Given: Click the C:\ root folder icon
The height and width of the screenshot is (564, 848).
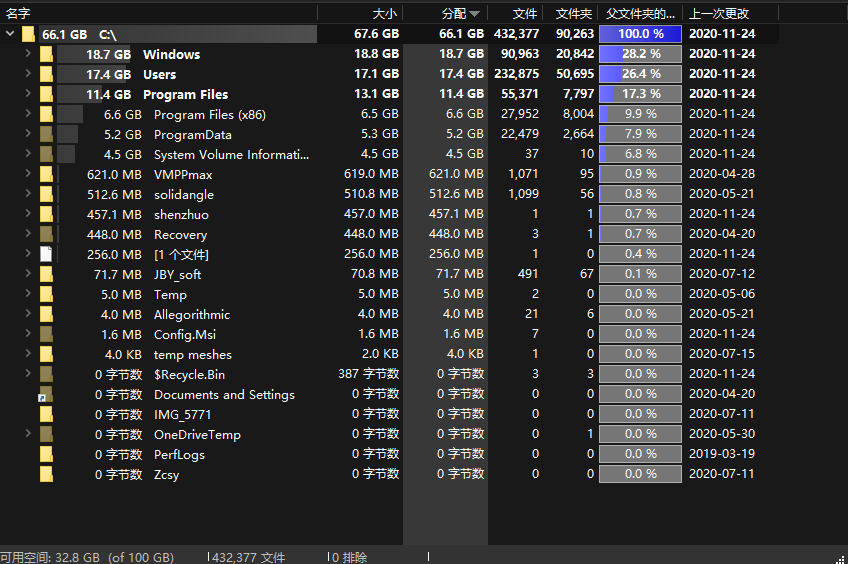Looking at the screenshot, I should [x=28, y=34].
